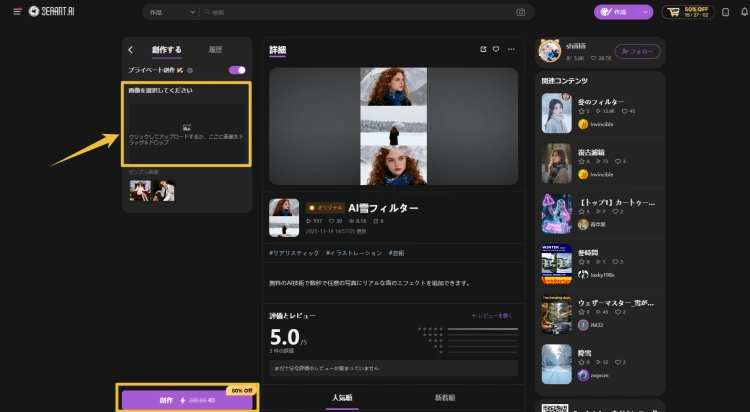
Task: Open the hamburger menu beside SeaArt logo
Action: pos(17,12)
